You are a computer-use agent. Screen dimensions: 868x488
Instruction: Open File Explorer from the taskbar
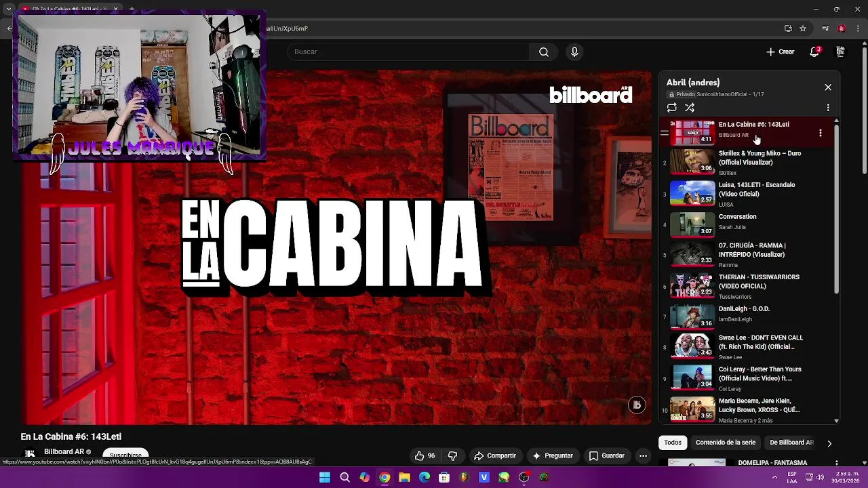404,477
